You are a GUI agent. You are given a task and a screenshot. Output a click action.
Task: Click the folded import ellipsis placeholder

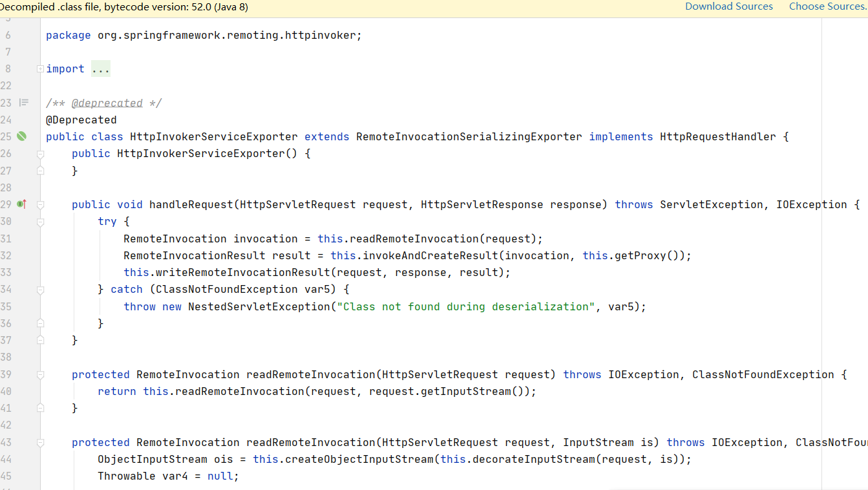[101, 69]
